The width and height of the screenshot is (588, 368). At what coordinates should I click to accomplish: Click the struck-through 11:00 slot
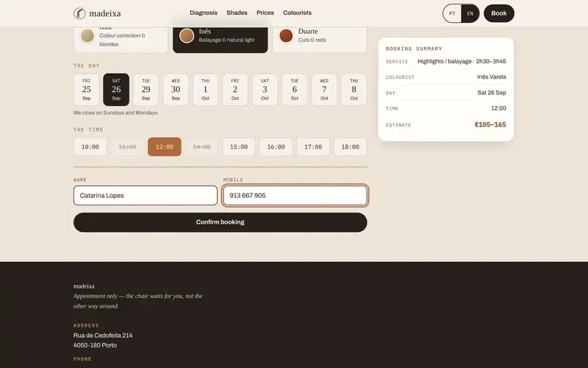pos(127,146)
